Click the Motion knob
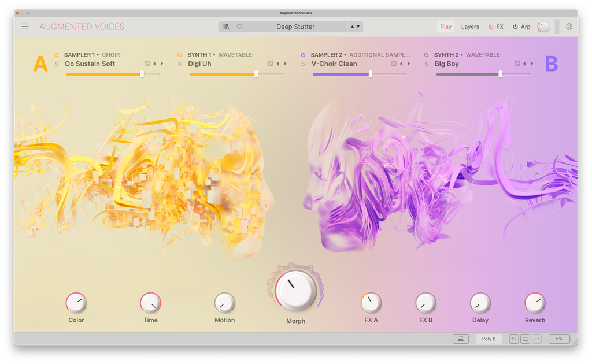Viewport: 592px width, 364px height. (x=225, y=303)
